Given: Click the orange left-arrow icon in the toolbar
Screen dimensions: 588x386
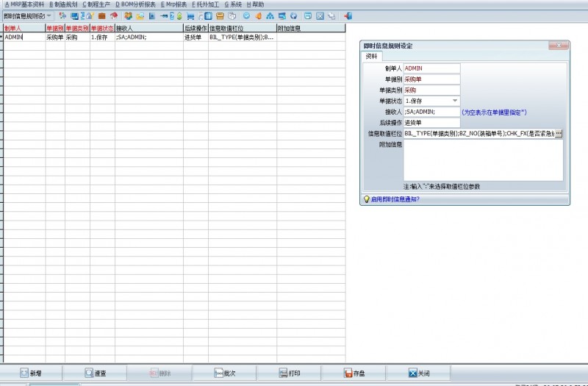Looking at the screenshot, I should click(x=258, y=15).
